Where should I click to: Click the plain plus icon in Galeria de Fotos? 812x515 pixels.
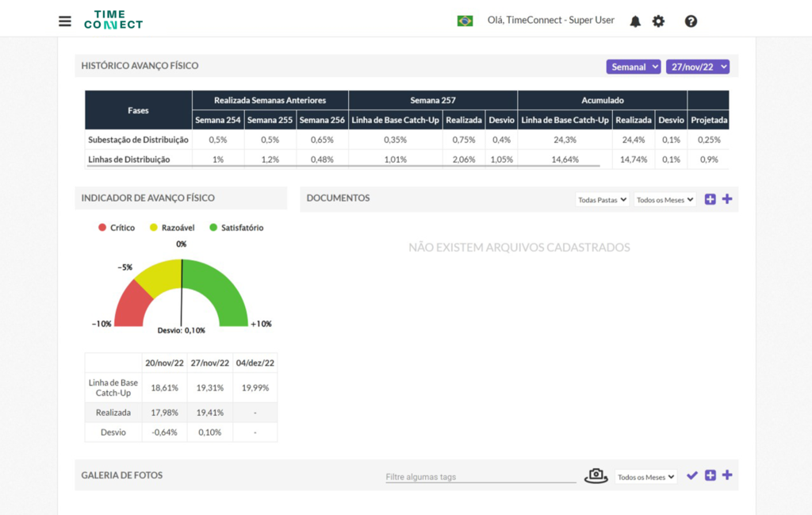pos(727,475)
